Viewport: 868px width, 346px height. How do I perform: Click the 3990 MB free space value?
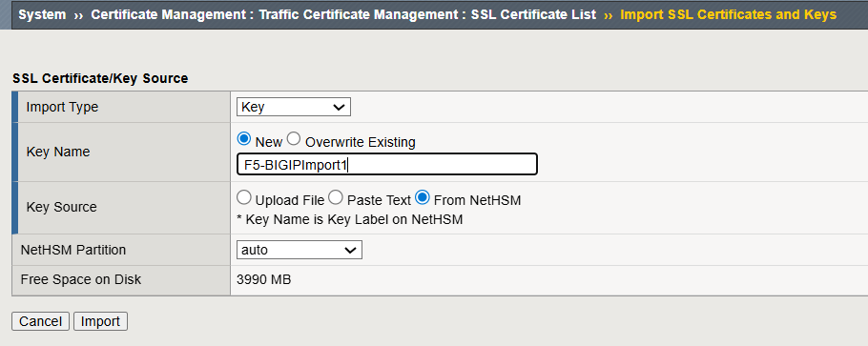click(263, 280)
